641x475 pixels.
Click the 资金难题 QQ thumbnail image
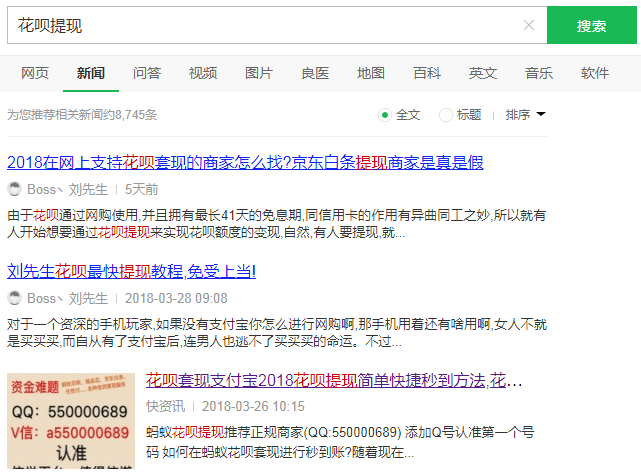[x=71, y=421]
